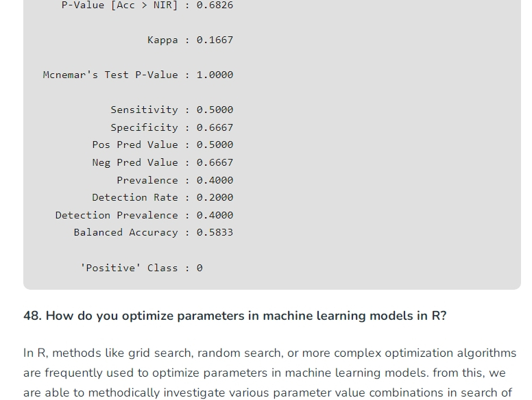Viewport: 532px width, 400px height.
Task: Click the P-Value [Acc > NIR] label
Action: pos(120,5)
